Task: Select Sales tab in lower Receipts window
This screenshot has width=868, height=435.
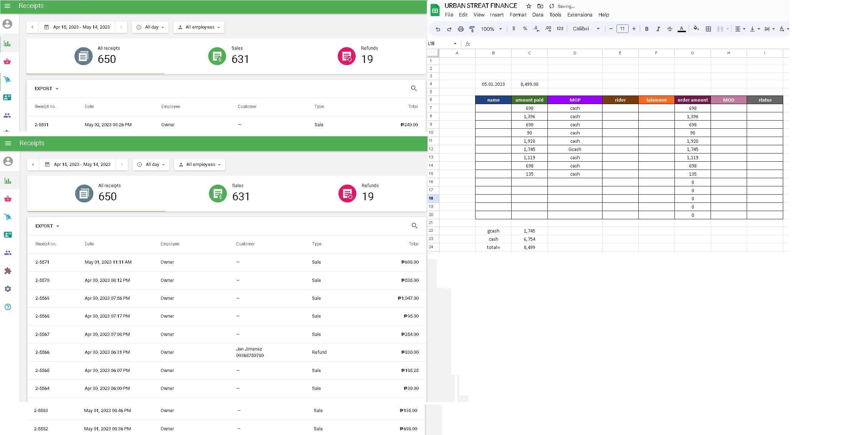Action: [229, 193]
